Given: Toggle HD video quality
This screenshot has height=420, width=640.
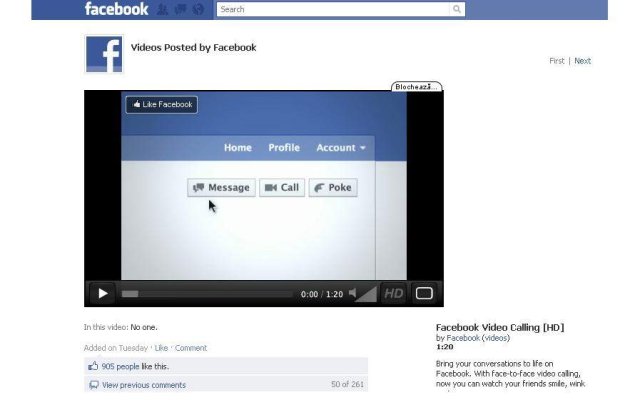Looking at the screenshot, I should (x=393, y=293).
